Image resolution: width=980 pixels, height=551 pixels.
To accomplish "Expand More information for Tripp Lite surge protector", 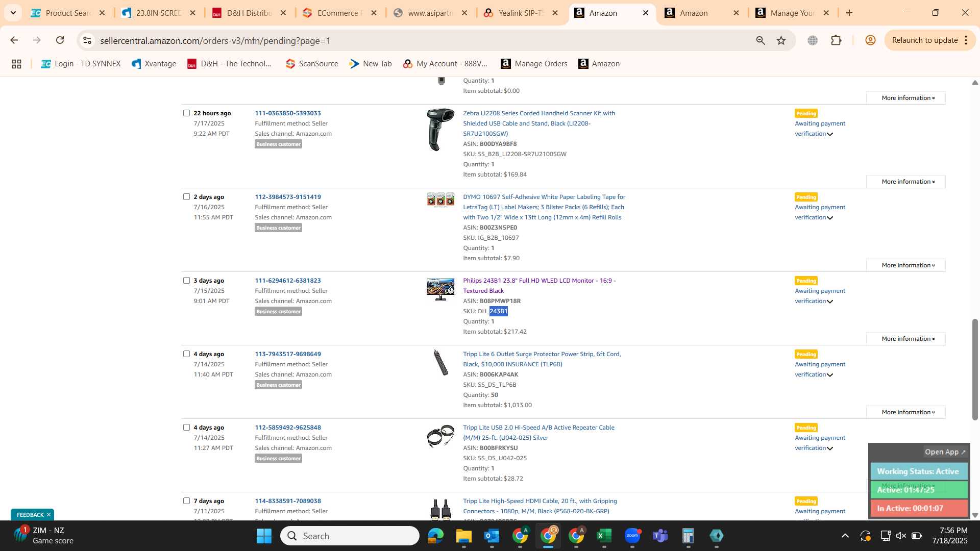I will pos(905,412).
